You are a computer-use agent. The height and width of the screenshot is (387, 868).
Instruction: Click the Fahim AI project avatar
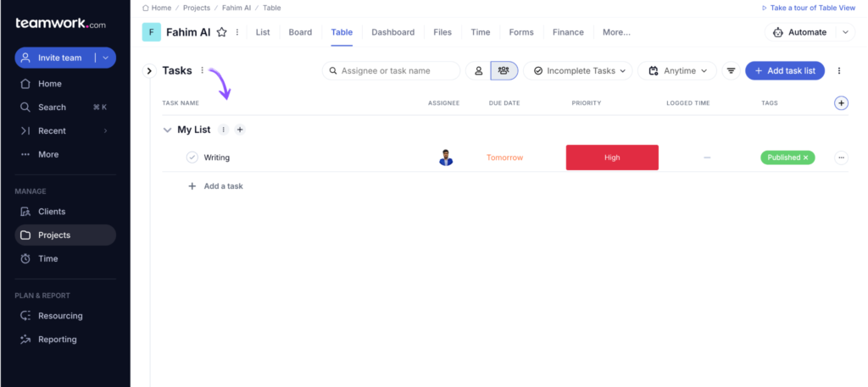point(151,32)
